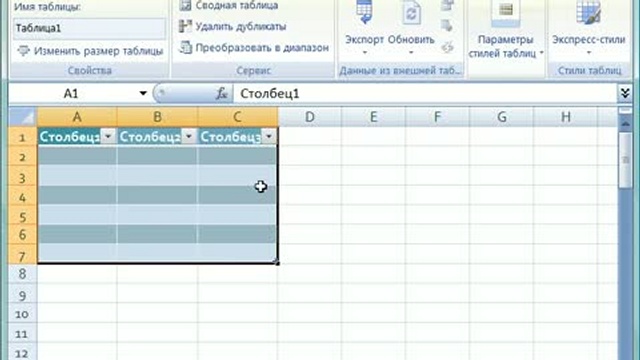The width and height of the screenshot is (640, 360).
Task: Expand the Параметры стилей таблиц dropdown arrow
Action: click(542, 53)
